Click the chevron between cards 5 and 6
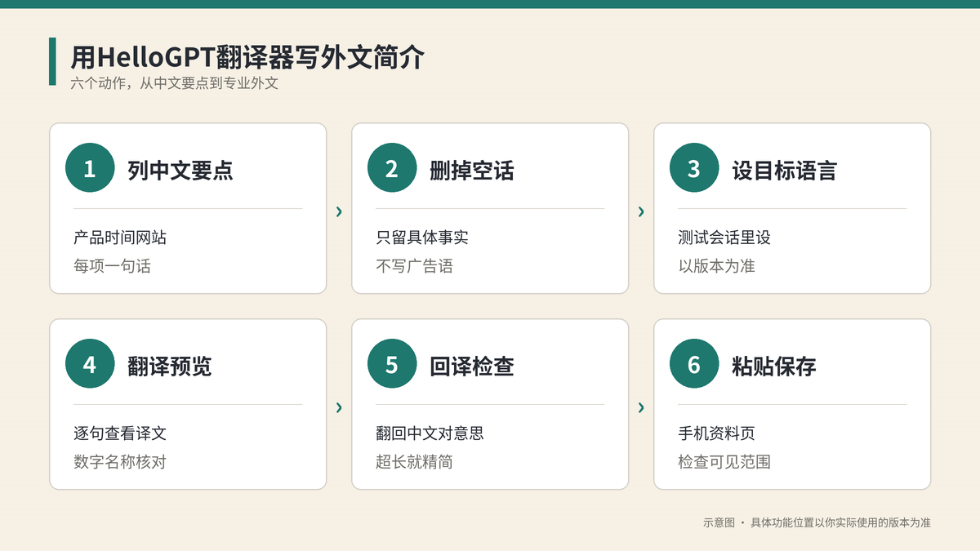 coord(641,407)
